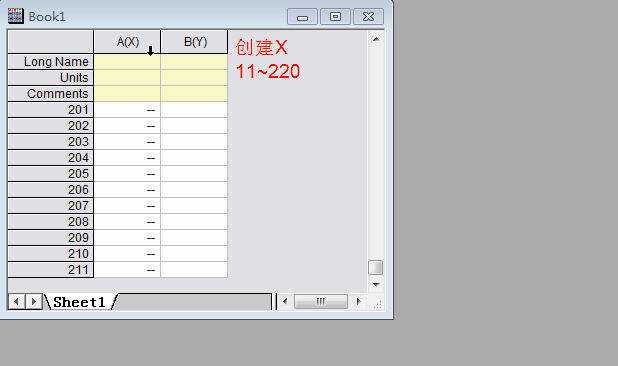
Task: Click the worksheet select-all corner cell
Action: point(50,42)
